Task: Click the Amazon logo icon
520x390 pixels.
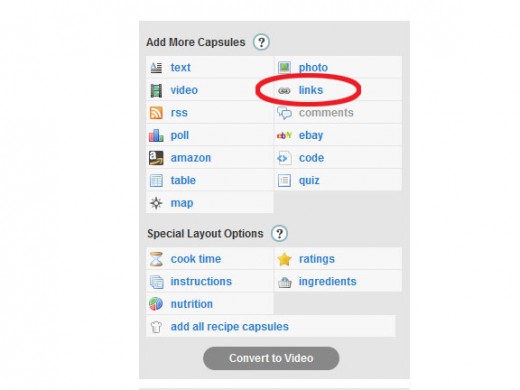Action: point(156,158)
